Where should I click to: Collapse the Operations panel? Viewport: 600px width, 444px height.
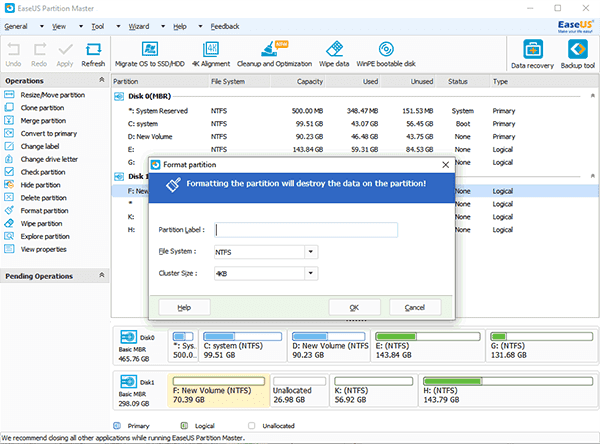coord(102,80)
